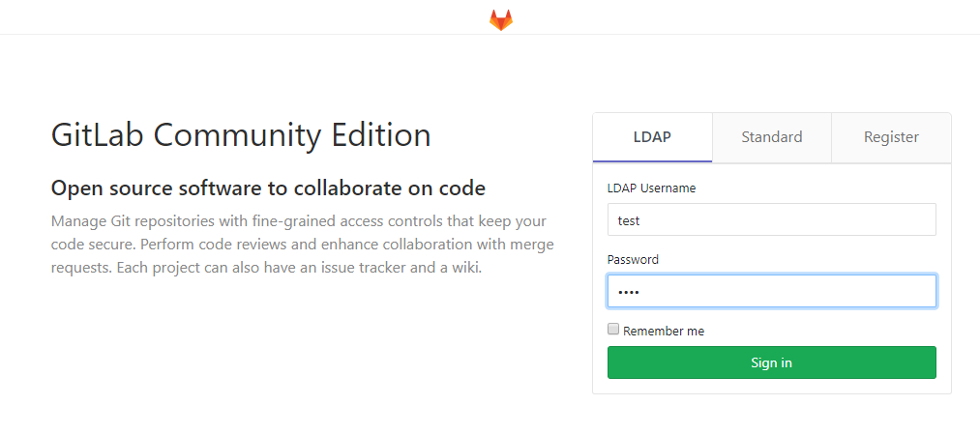
Task: Place cursor after "test" in username
Action: 641,220
